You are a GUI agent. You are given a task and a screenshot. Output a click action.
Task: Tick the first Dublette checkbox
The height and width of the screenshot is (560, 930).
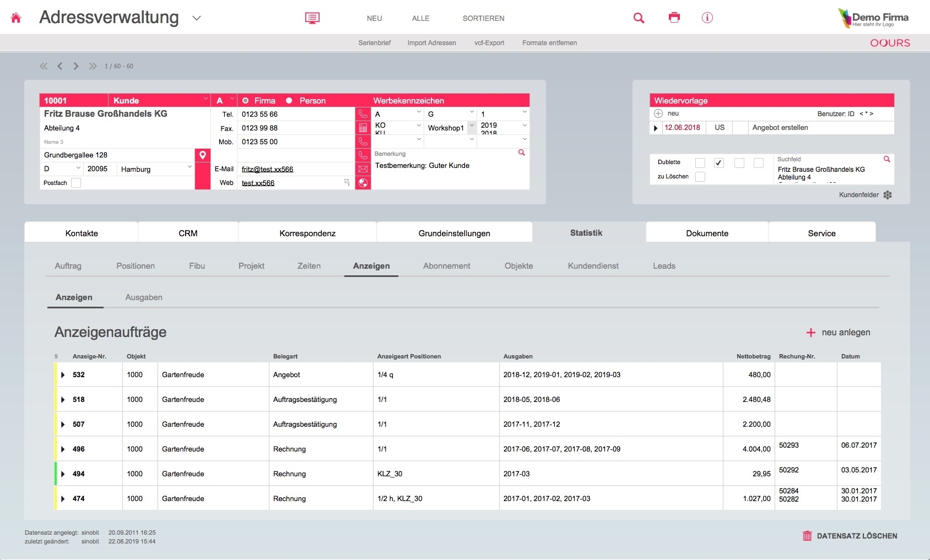click(700, 163)
